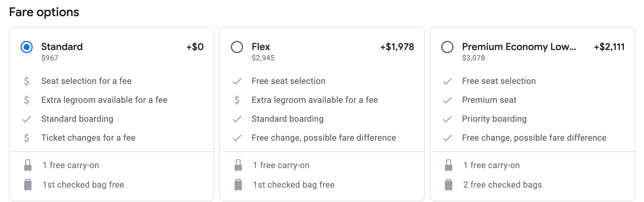Click checkmark icon next to Priority boarding
This screenshot has width=644, height=202.
click(447, 119)
